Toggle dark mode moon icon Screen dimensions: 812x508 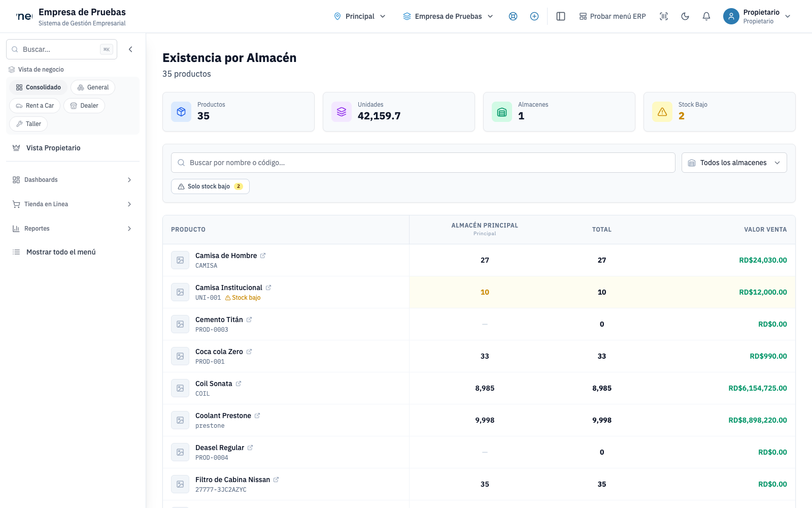point(685,16)
